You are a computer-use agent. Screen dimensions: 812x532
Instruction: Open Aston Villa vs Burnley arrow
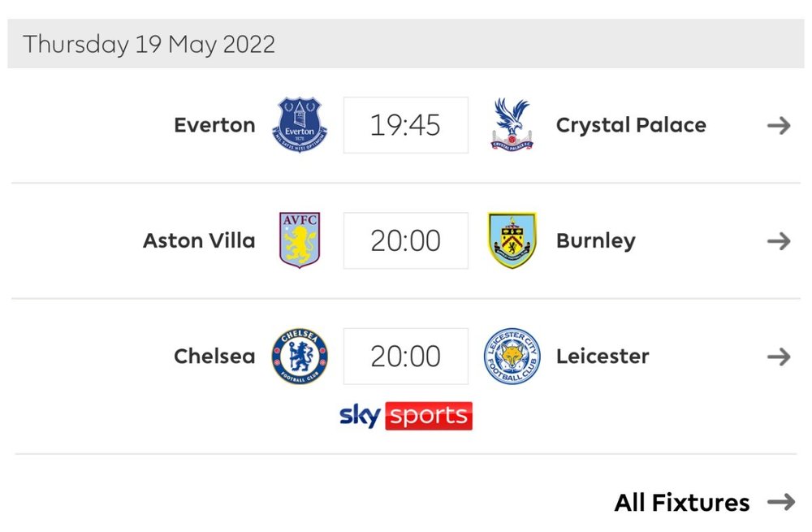click(x=779, y=241)
